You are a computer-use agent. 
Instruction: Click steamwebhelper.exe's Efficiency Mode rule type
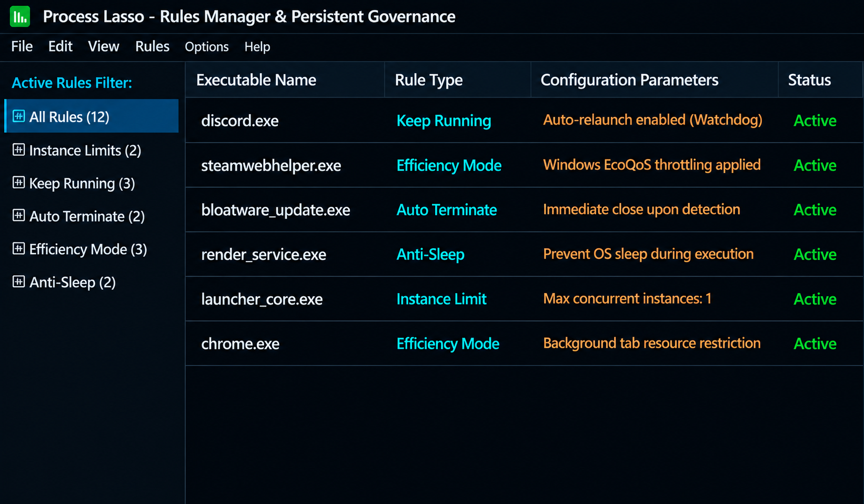(449, 166)
